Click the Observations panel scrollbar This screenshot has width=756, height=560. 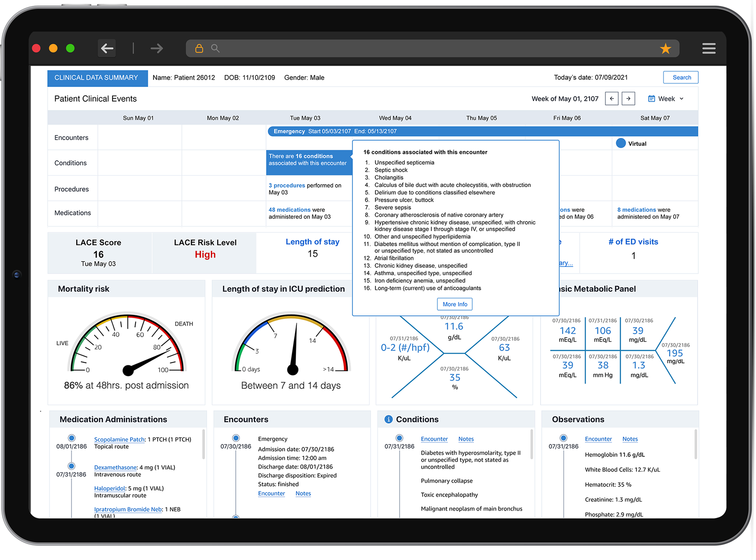696,444
